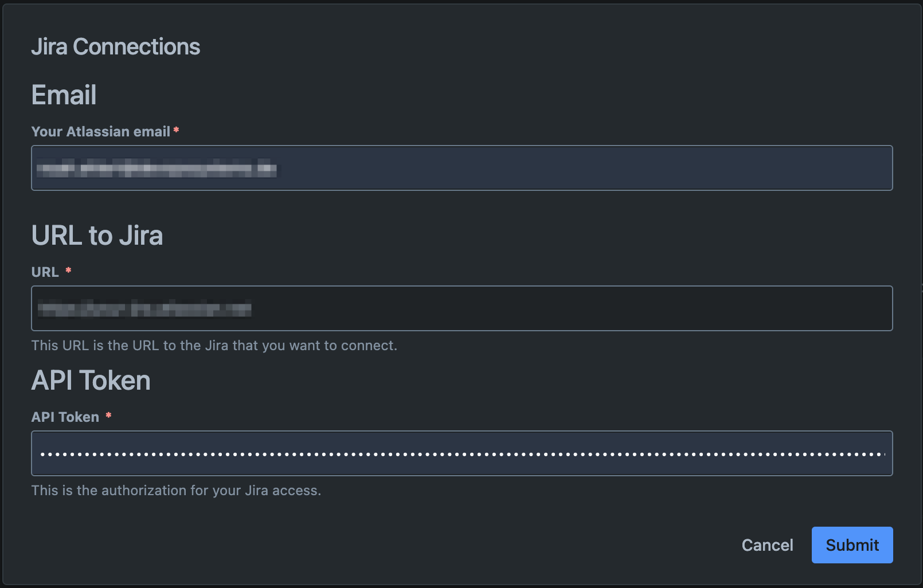This screenshot has width=923, height=588.
Task: Click the small 'API Token' field label
Action: tap(65, 417)
